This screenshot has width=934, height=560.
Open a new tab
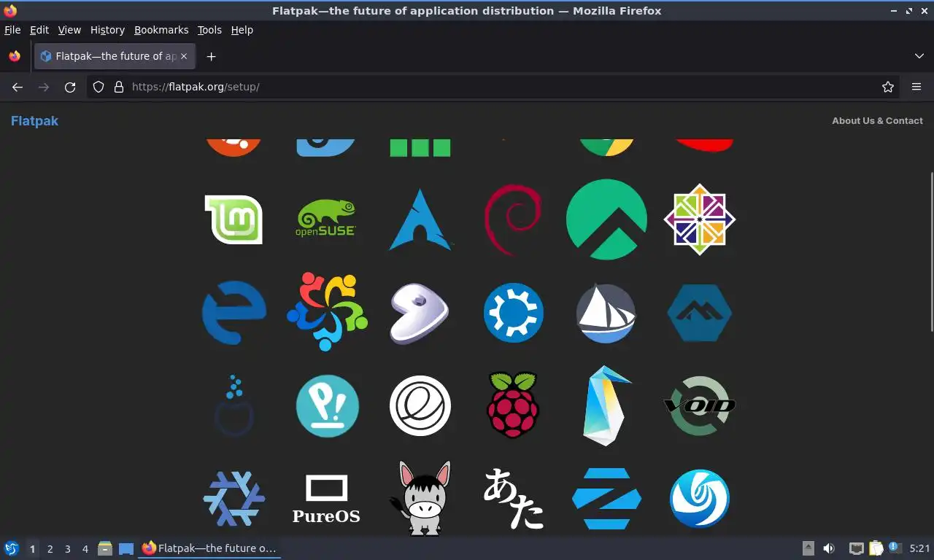pyautogui.click(x=211, y=56)
